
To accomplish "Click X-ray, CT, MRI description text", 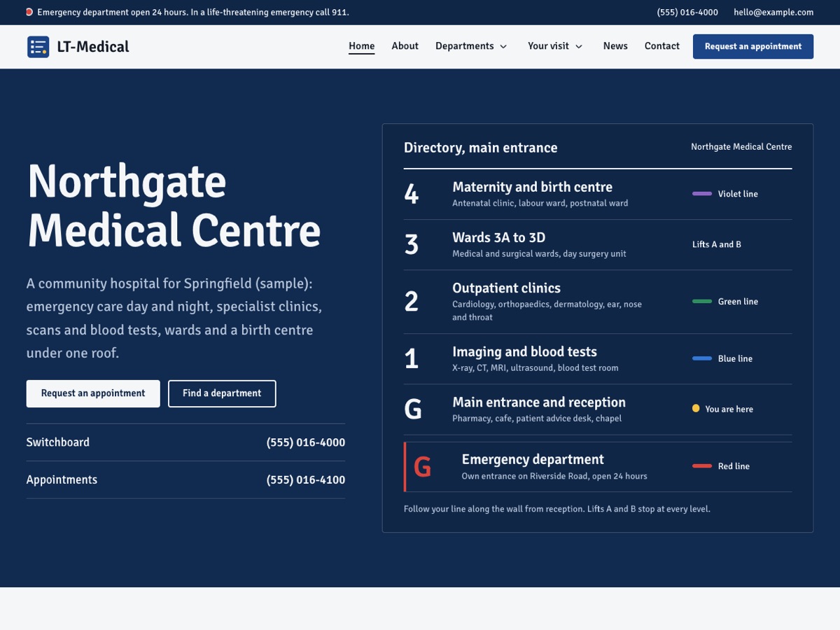I will coord(535,368).
